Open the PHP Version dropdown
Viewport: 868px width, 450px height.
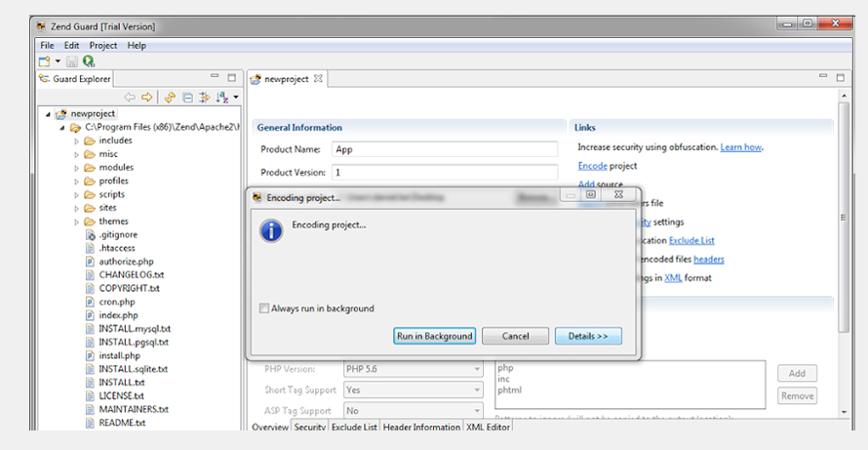pos(413,369)
